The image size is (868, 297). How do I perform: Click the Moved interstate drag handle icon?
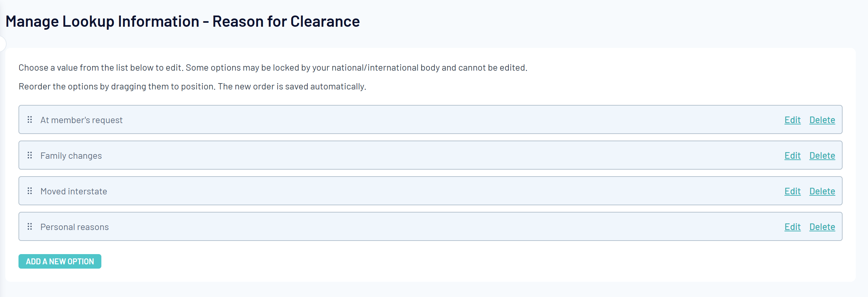[x=30, y=191]
